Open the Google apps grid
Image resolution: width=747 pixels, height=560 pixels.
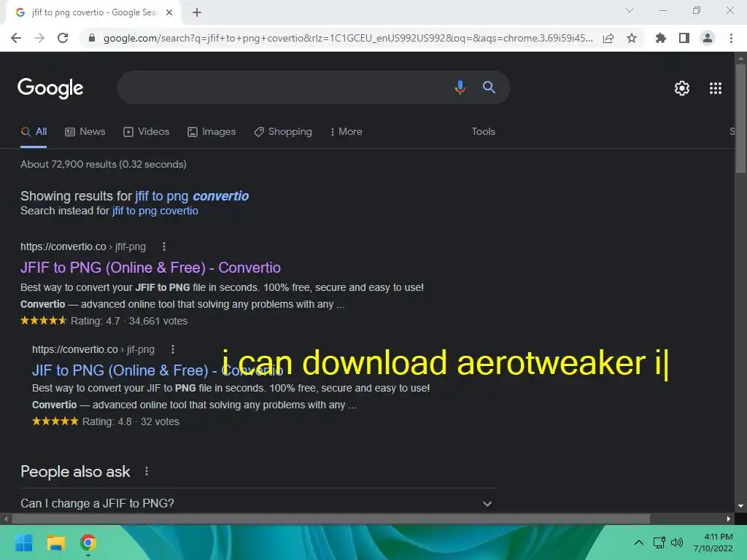pos(716,88)
